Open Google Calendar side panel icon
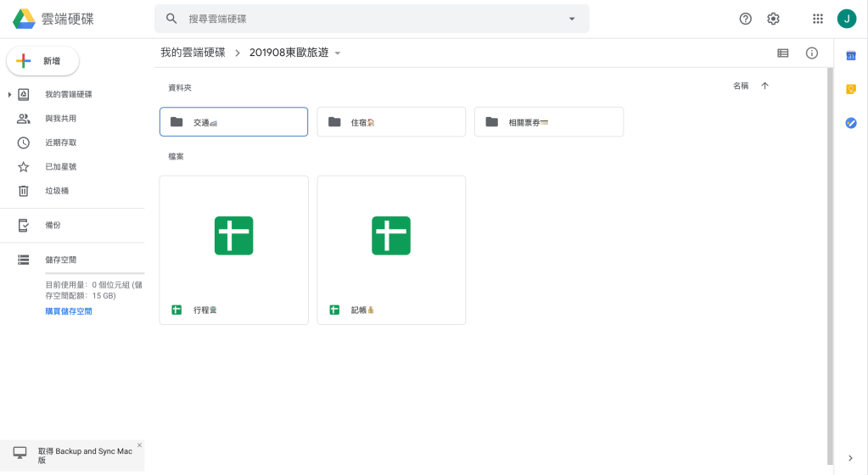This screenshot has width=868, height=475. coord(851,56)
